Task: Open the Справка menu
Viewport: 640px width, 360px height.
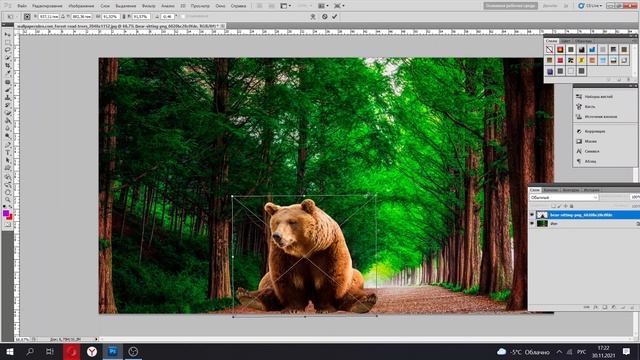Action: tap(238, 6)
